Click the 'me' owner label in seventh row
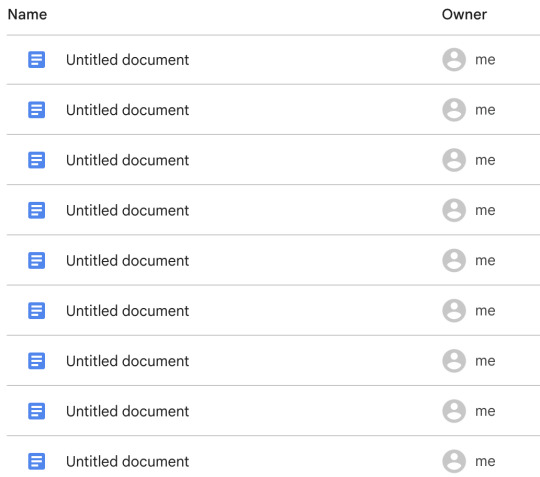 pyautogui.click(x=485, y=361)
